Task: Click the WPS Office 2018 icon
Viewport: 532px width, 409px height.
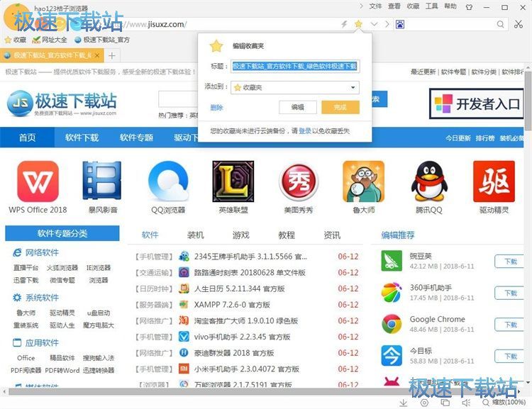Action: coord(38,181)
